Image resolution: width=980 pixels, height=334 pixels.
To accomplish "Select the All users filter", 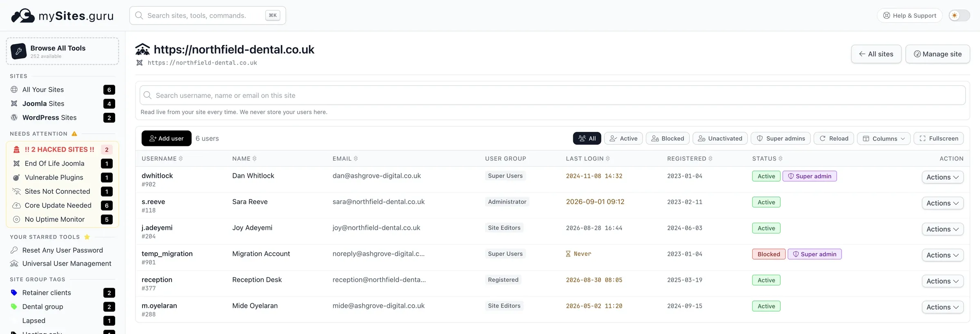I will [x=587, y=139].
